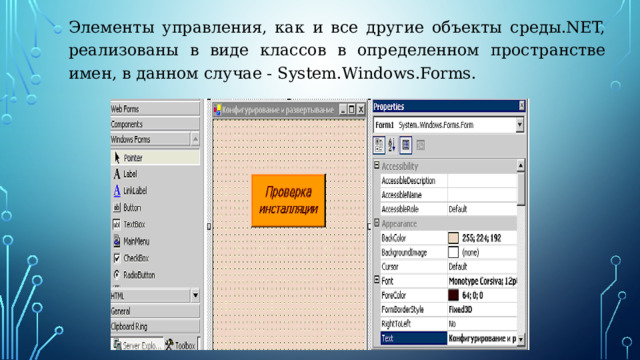This screenshot has height=360, width=640.
Task: Select the FormBorderStyle property row
Action: [x=449, y=309]
